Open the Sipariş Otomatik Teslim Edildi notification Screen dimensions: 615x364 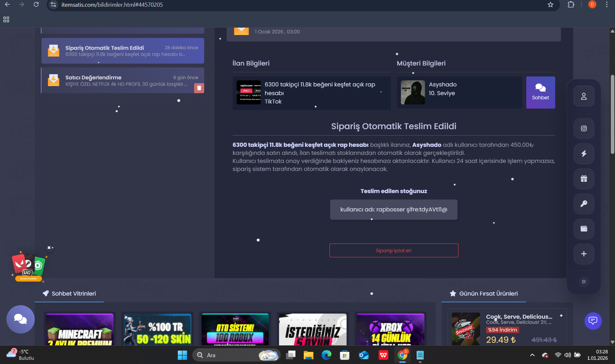pos(122,51)
